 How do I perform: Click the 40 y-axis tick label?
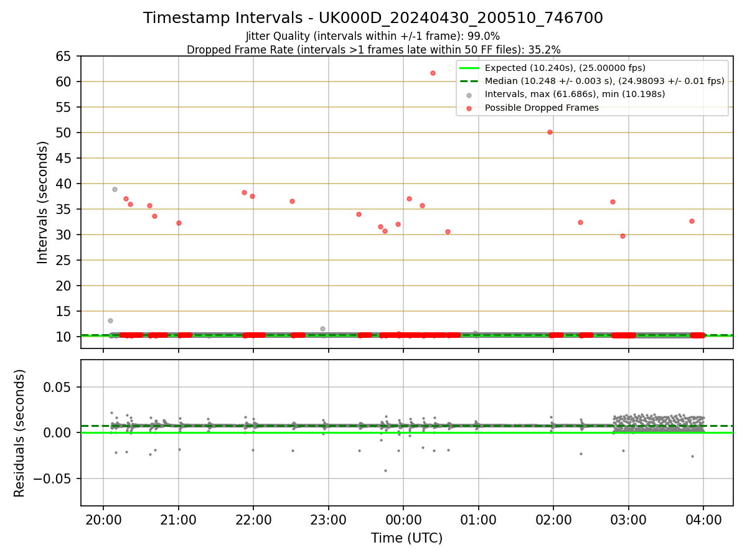(x=64, y=184)
